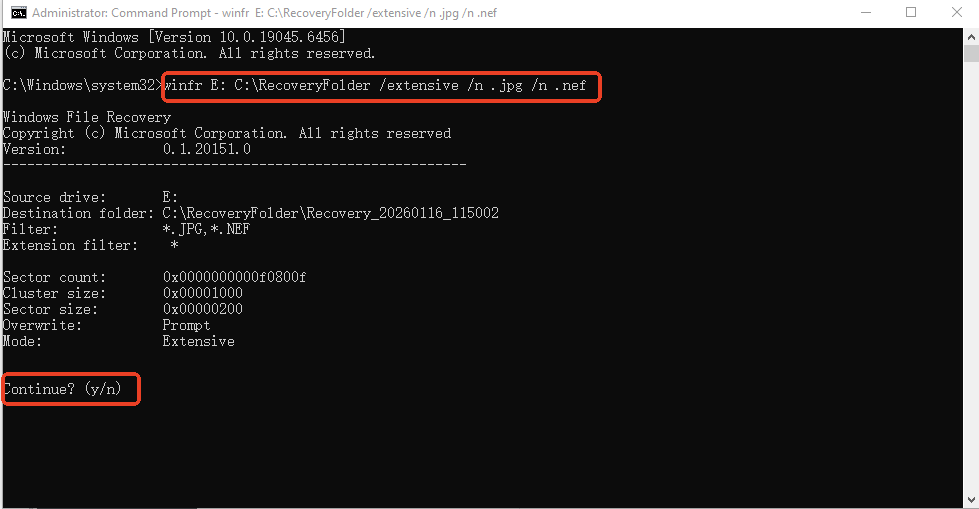Click the Overwrite "Prompt" value
The image size is (979, 509).
[x=186, y=325]
